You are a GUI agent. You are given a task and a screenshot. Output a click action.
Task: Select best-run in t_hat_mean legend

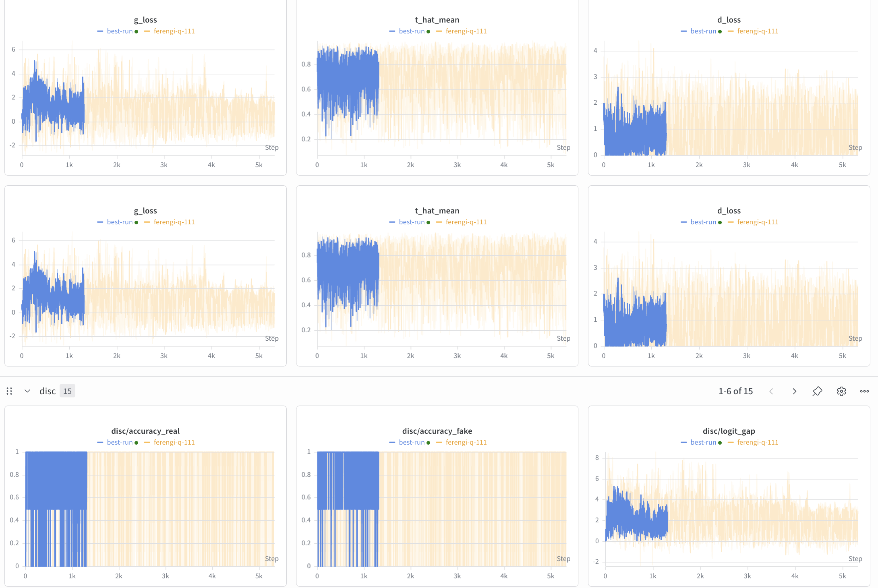pos(412,31)
